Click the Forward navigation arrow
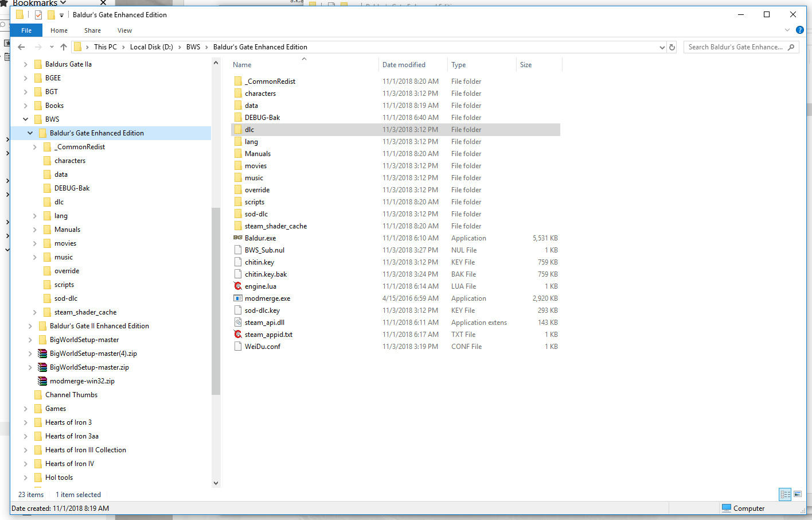This screenshot has height=520, width=812. pyautogui.click(x=38, y=47)
